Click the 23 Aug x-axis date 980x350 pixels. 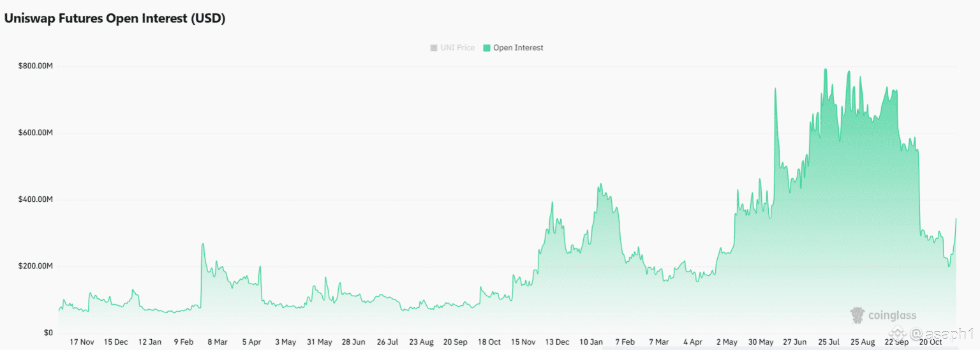421,342
